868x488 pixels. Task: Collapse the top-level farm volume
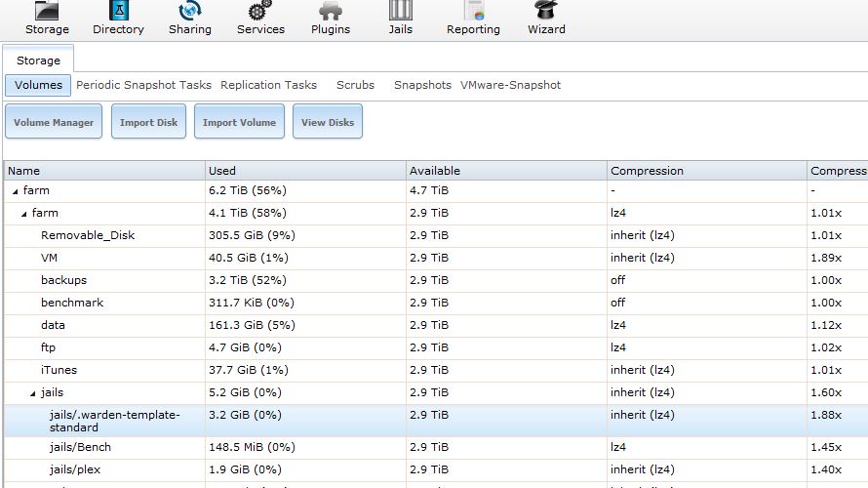(x=15, y=191)
